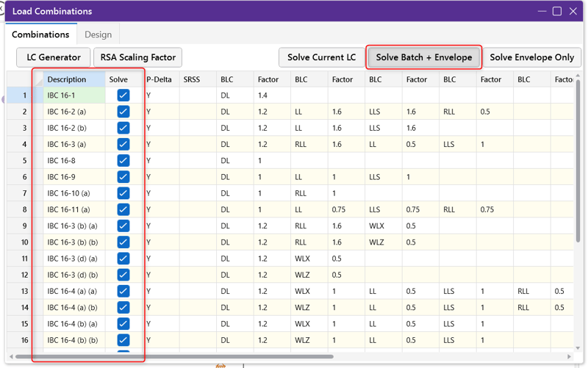Run Solve Batch + Envelope
This screenshot has width=588, height=368.
[x=423, y=57]
